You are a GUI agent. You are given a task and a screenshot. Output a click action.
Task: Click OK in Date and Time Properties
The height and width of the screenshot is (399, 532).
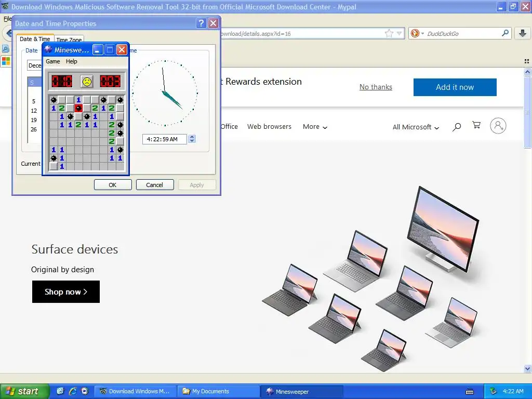coord(113,185)
